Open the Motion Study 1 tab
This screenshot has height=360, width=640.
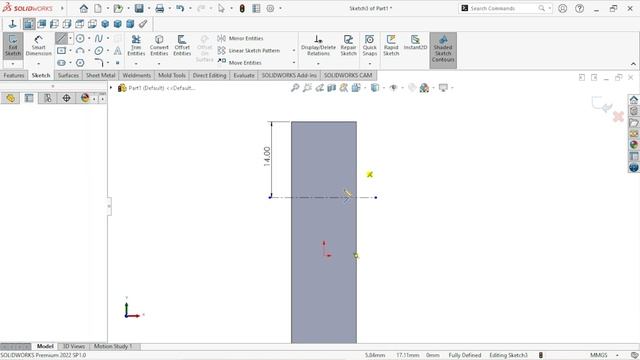[113, 347]
